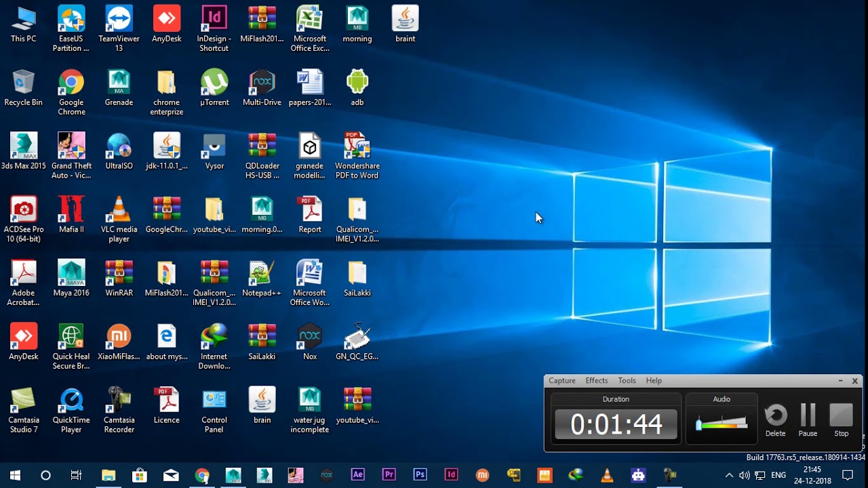Open Photoshop from the taskbar
The image size is (868, 488).
420,475
